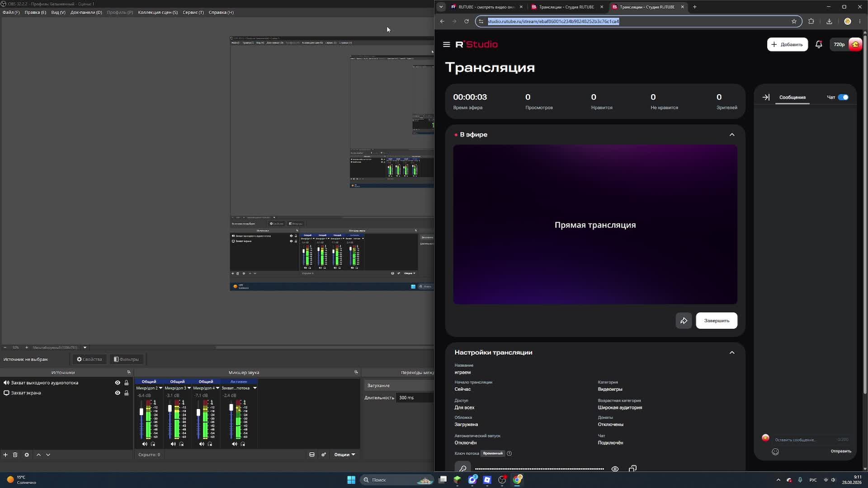Click the 'Оставить сообщение' chat input
The image size is (868, 488).
[803, 440]
